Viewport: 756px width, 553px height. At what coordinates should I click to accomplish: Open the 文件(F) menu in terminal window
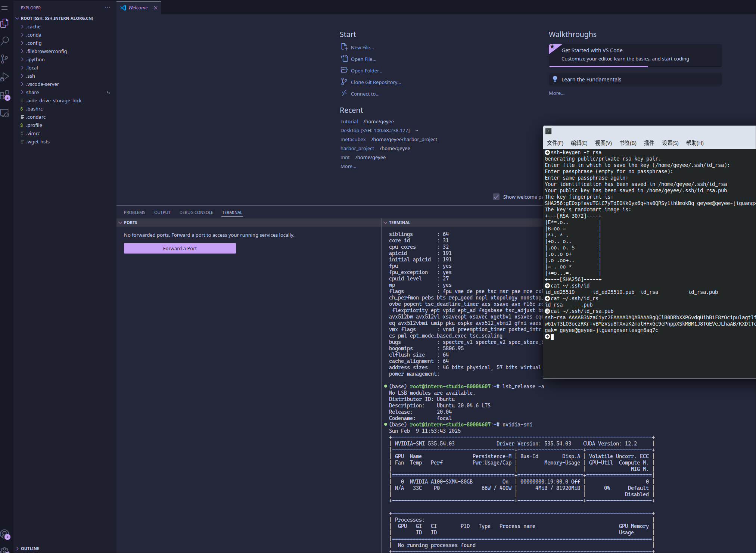[555, 143]
